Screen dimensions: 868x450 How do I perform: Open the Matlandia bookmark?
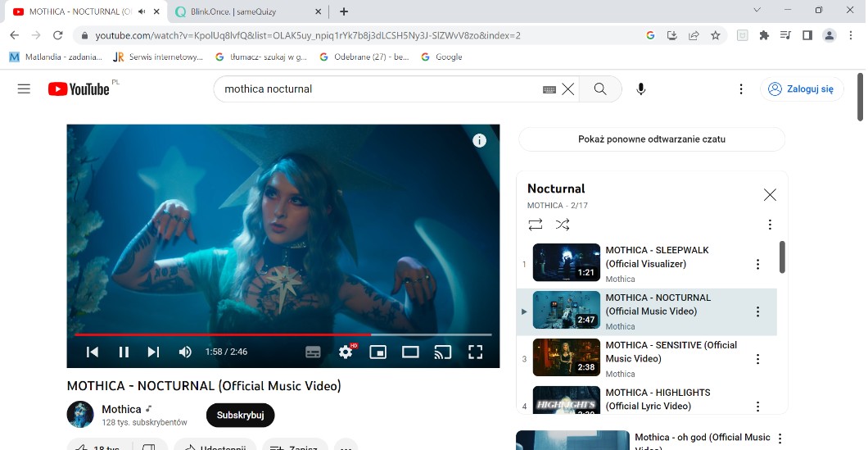point(55,57)
